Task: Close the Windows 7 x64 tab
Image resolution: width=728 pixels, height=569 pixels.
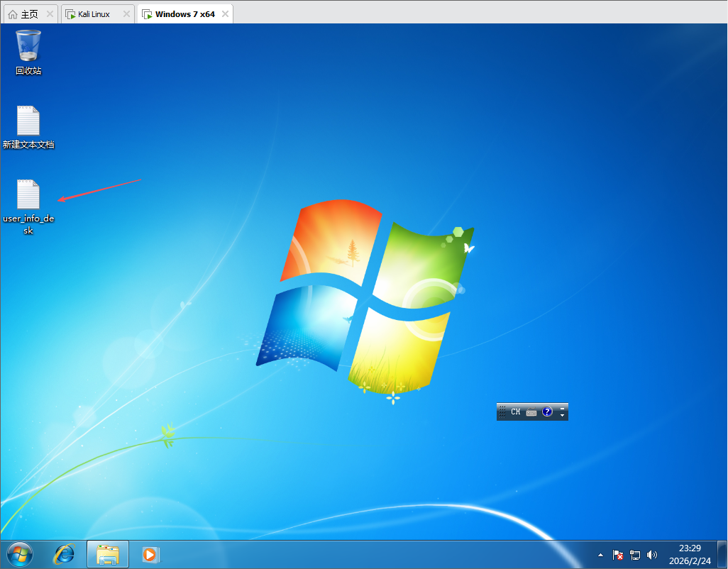Action: [x=225, y=14]
